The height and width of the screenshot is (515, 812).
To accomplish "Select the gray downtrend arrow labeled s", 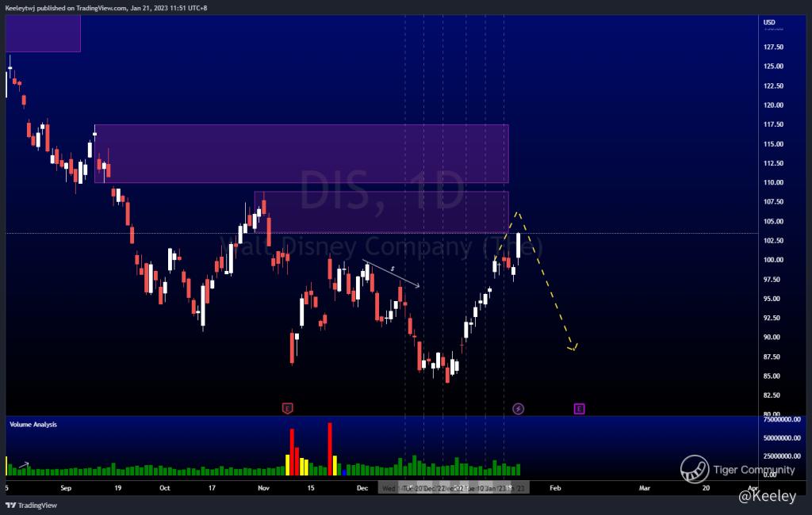I will (391, 273).
